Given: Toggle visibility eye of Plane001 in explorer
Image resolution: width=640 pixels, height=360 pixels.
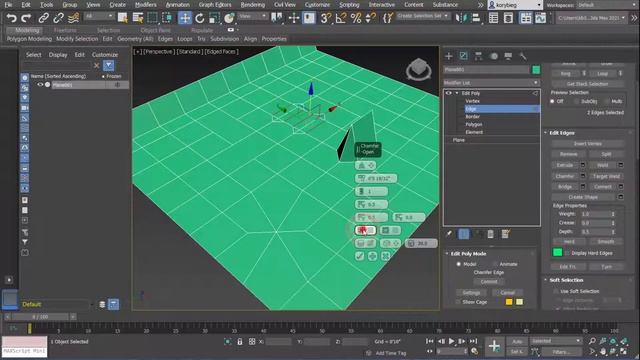Looking at the screenshot, I should [x=40, y=84].
